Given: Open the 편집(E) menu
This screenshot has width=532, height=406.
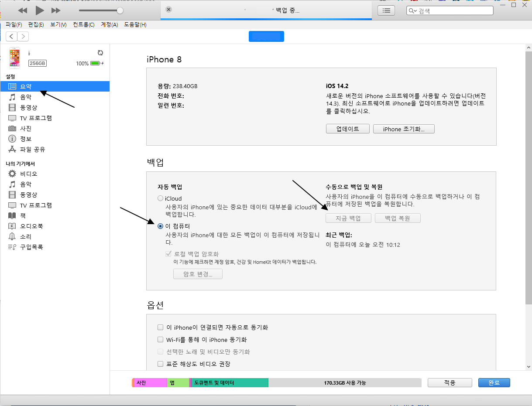Looking at the screenshot, I should click(36, 25).
